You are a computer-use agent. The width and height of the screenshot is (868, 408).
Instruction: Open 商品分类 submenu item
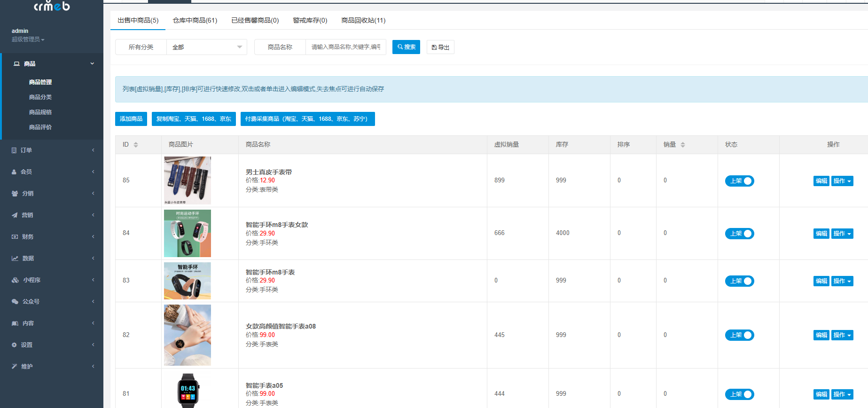(x=40, y=97)
